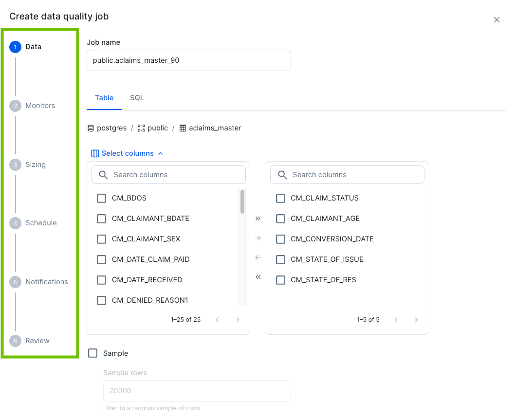Click the search icon in left column list
This screenshot has width=515, height=420.
point(103,174)
